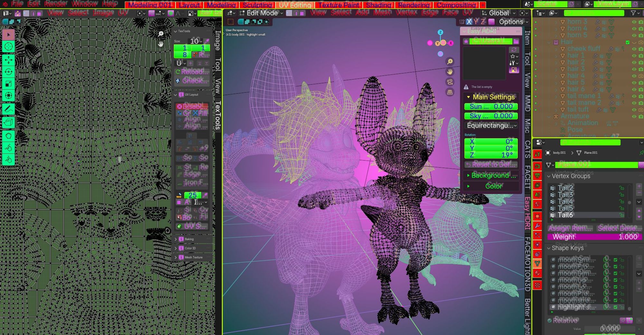Open the Object Data mesh properties tab
644x335 pixels.
pos(537,264)
